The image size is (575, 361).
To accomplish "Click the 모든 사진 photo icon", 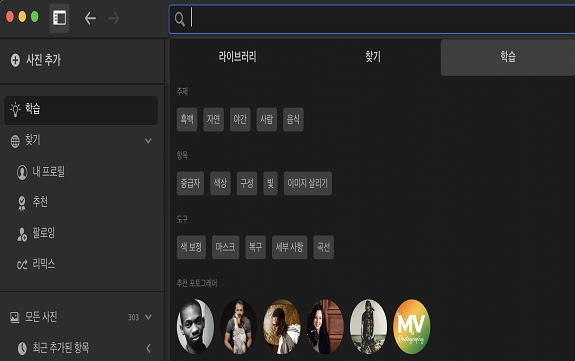I will click(15, 317).
